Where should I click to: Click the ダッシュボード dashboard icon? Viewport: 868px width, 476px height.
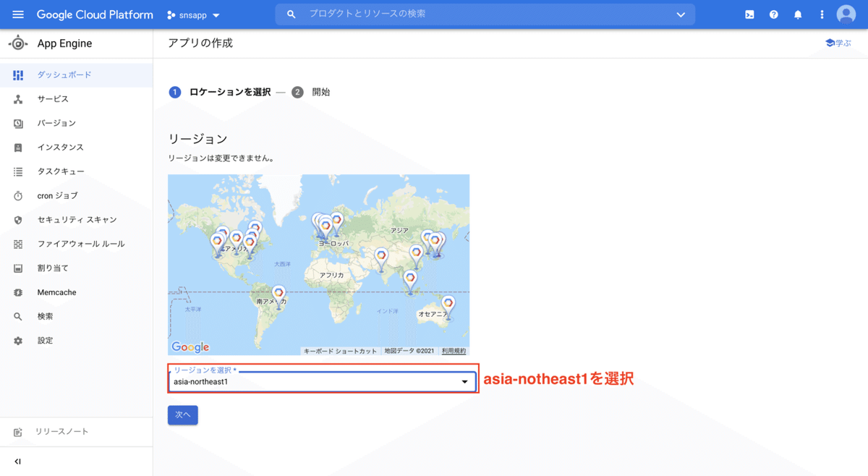pos(18,75)
